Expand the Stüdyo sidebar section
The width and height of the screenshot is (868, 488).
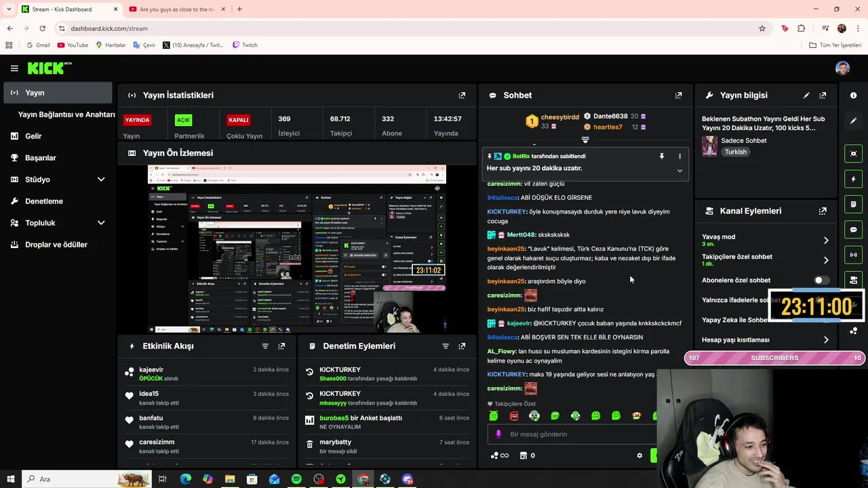101,180
